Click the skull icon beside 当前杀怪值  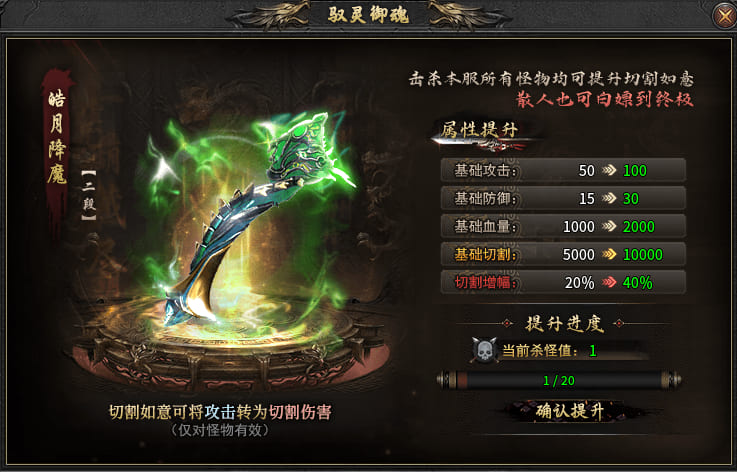[x=484, y=350]
